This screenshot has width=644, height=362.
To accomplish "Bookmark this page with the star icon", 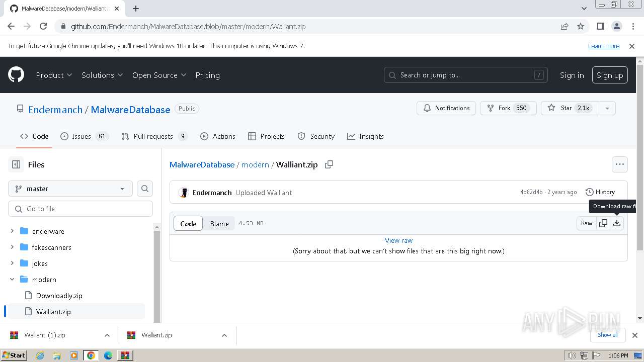I will tap(581, 27).
